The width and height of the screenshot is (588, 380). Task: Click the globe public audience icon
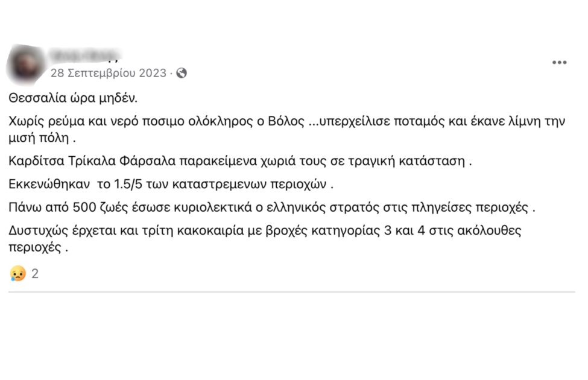coord(182,73)
